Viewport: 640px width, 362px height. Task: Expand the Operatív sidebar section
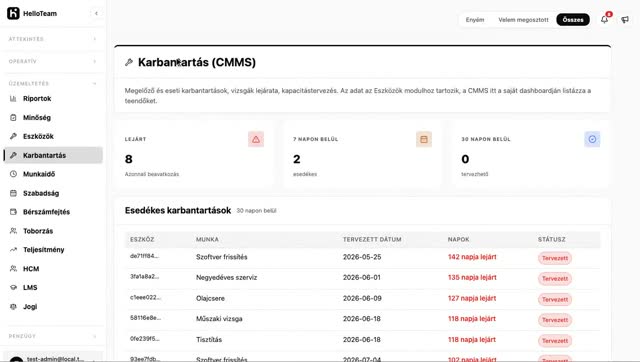pyautogui.click(x=53, y=61)
